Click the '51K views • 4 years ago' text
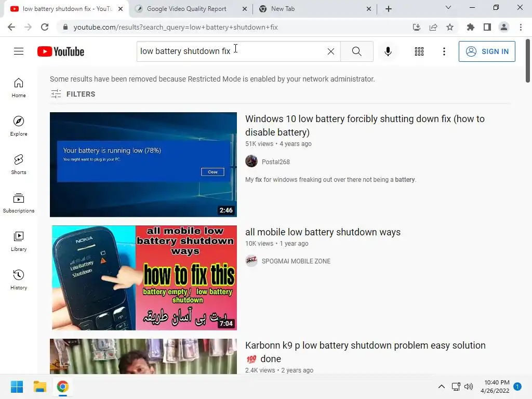The width and height of the screenshot is (532, 399). (278, 144)
